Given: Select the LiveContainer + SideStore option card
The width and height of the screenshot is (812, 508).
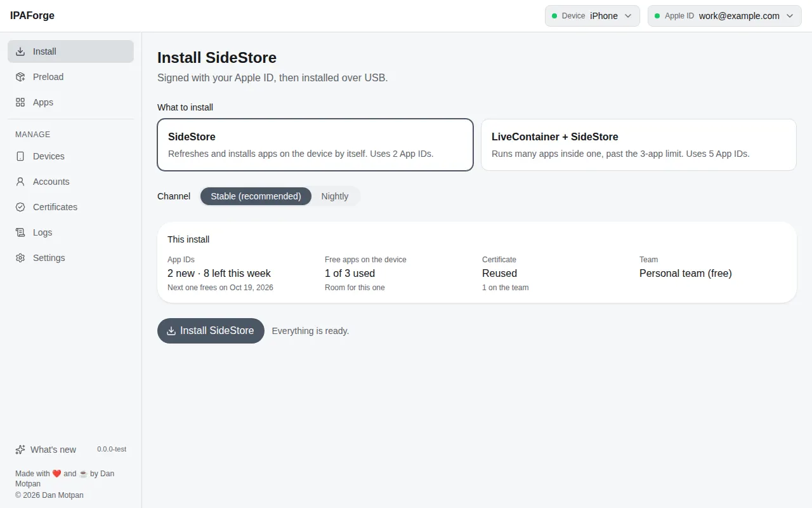Looking at the screenshot, I should pos(639,145).
